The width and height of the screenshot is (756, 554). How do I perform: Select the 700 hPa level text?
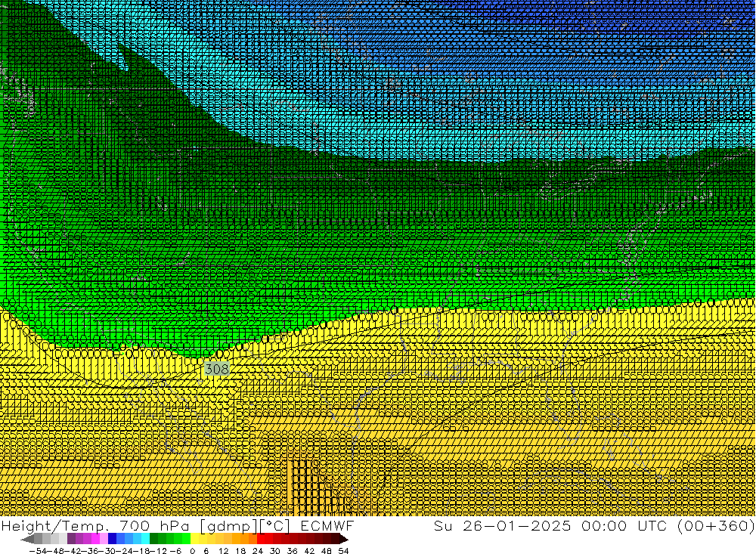(153, 525)
